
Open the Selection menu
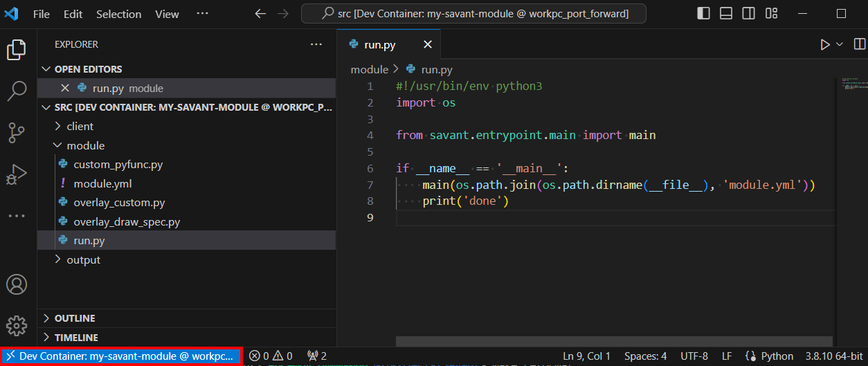pos(118,14)
